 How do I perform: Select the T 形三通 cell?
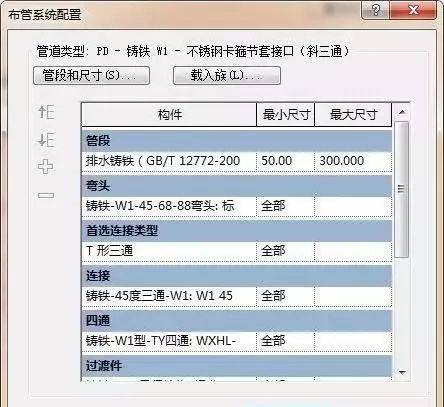tap(169, 251)
